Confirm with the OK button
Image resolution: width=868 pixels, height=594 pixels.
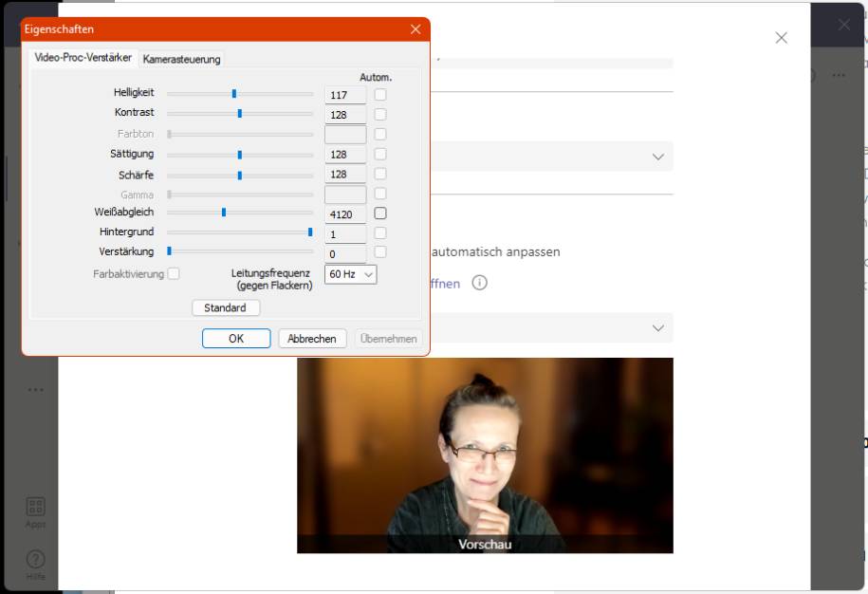[236, 338]
